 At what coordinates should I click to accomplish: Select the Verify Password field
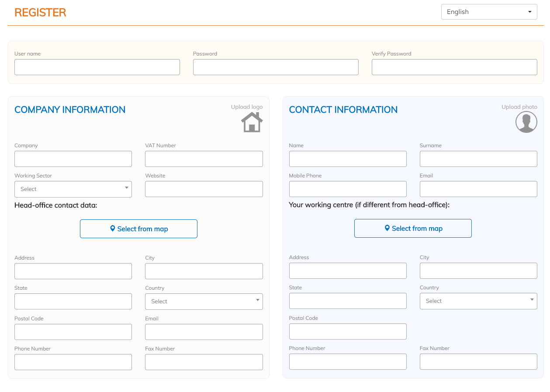pyautogui.click(x=454, y=67)
